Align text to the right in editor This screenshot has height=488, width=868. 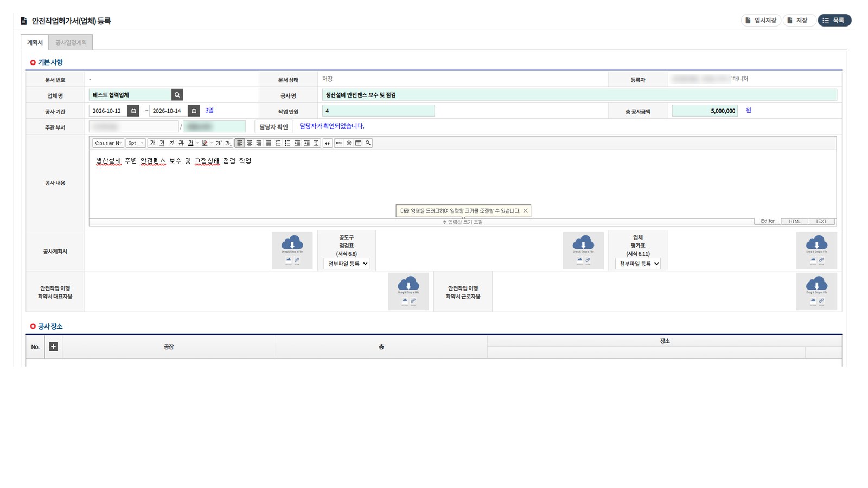(259, 143)
